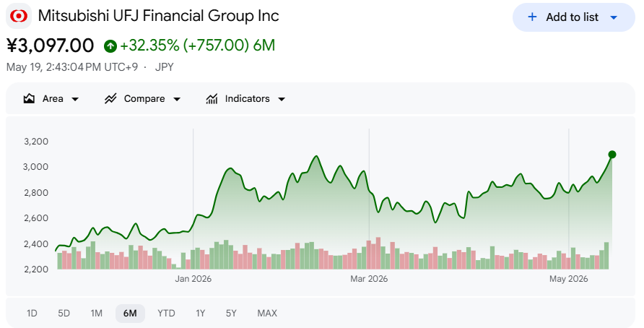The width and height of the screenshot is (644, 328).
Task: Click the 2,600 y-axis label
Action: click(36, 218)
